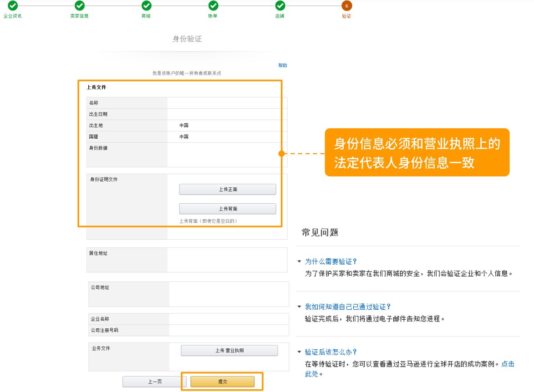The image size is (534, 392).
Task: Click the 上传正面 upload front button
Action: click(x=229, y=189)
